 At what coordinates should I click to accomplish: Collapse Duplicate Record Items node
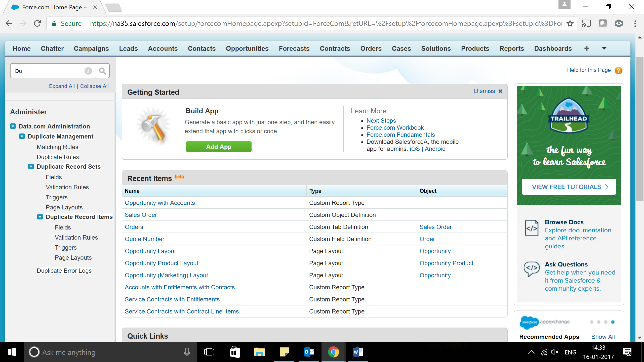(40, 217)
